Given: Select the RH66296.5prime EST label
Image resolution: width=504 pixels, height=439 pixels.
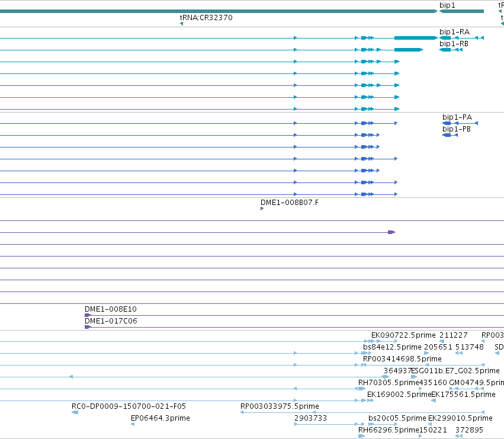Looking at the screenshot, I should pyautogui.click(x=389, y=430).
